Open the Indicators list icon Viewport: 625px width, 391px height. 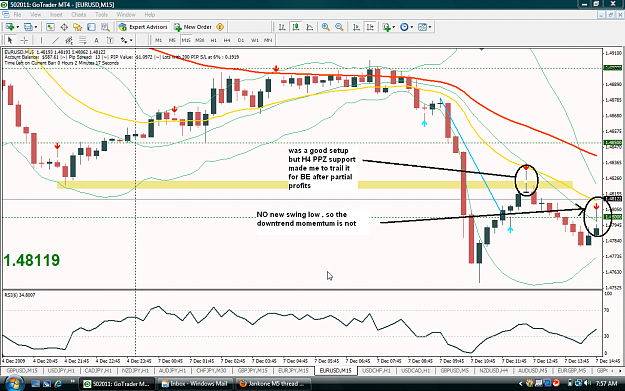(x=386, y=27)
